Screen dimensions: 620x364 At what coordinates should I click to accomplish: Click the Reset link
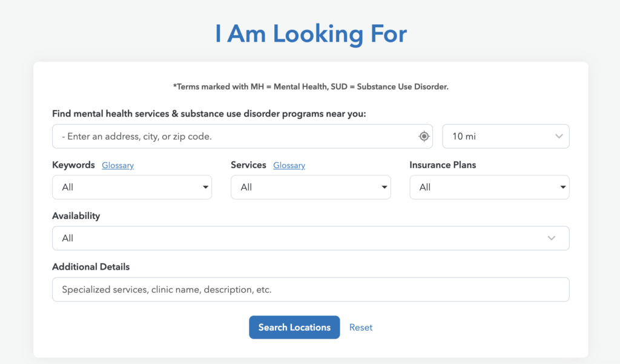tap(361, 327)
